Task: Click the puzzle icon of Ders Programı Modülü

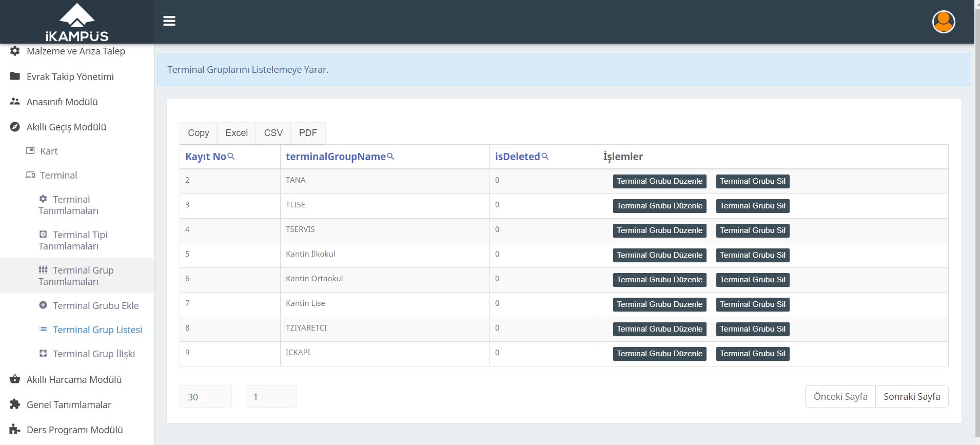Action: point(15,429)
